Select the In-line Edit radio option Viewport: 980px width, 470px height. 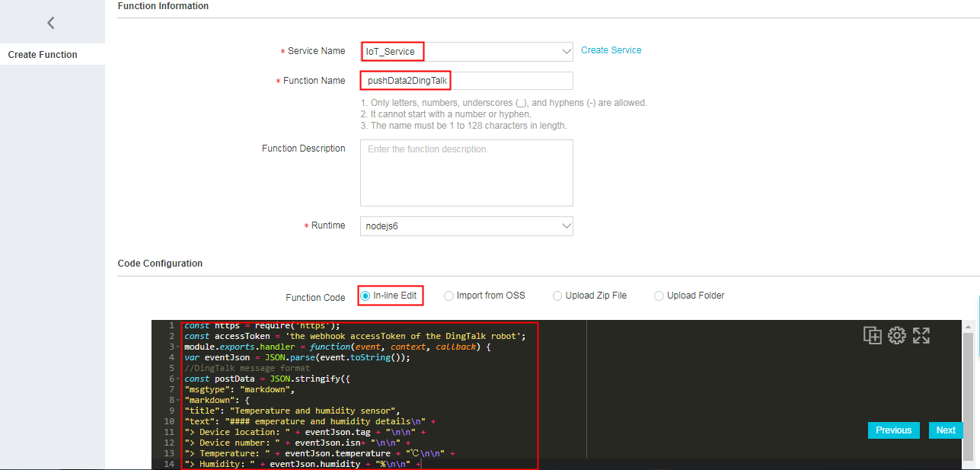click(x=366, y=296)
